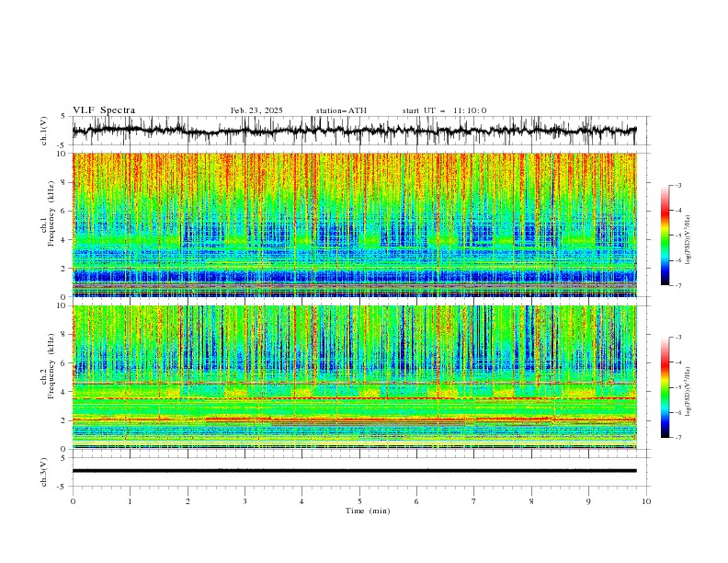The image size is (728, 563).
Task: Click the ch.2 "Frequency (kHz)" axis label
Action: pyautogui.click(x=51, y=366)
